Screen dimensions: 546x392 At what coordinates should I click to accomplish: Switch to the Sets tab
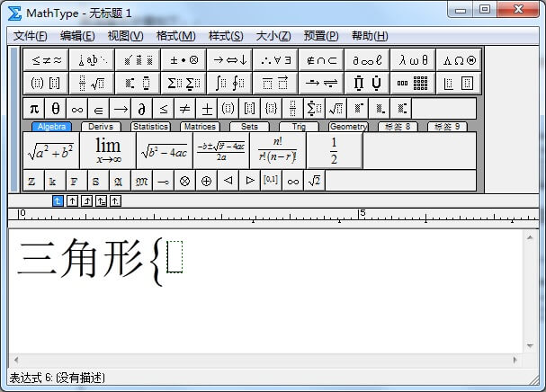249,127
